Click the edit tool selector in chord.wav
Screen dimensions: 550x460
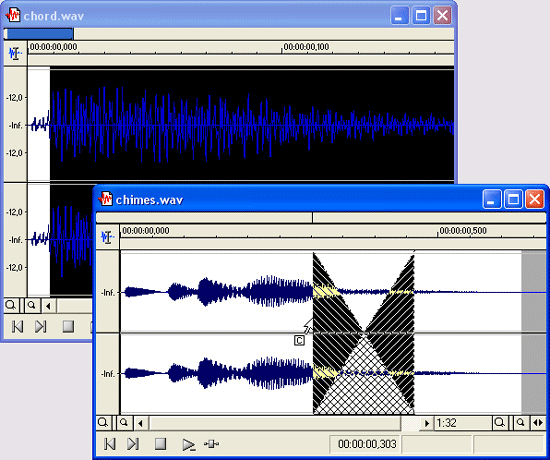15,54
